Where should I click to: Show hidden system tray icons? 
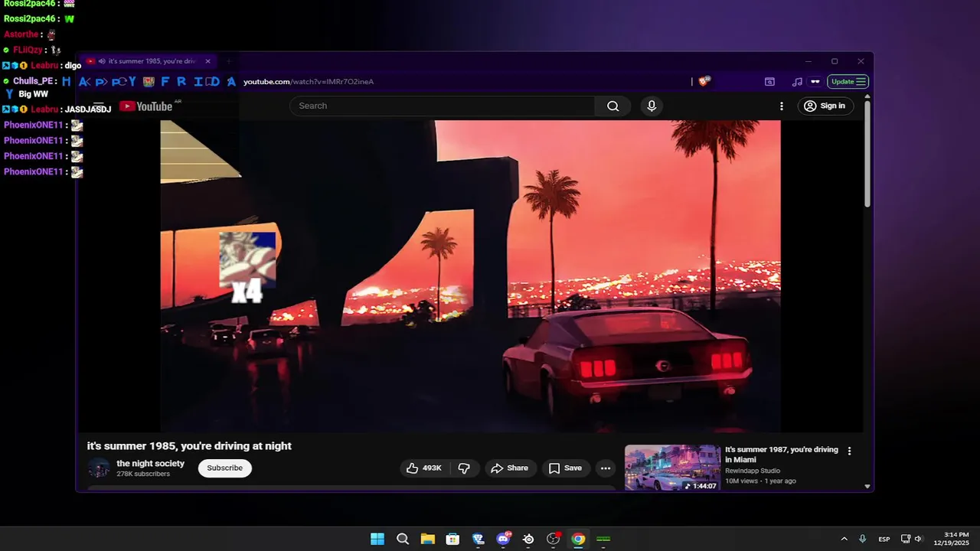point(844,539)
